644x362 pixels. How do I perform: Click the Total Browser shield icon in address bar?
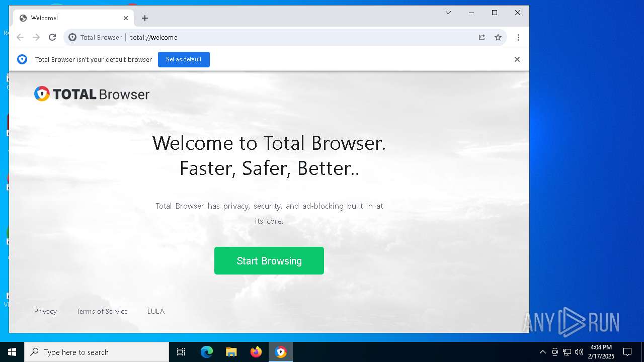pos(72,37)
